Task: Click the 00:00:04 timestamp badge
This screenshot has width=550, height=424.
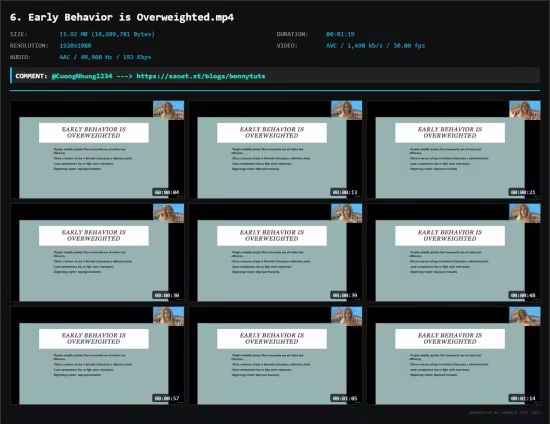Action: click(167, 192)
